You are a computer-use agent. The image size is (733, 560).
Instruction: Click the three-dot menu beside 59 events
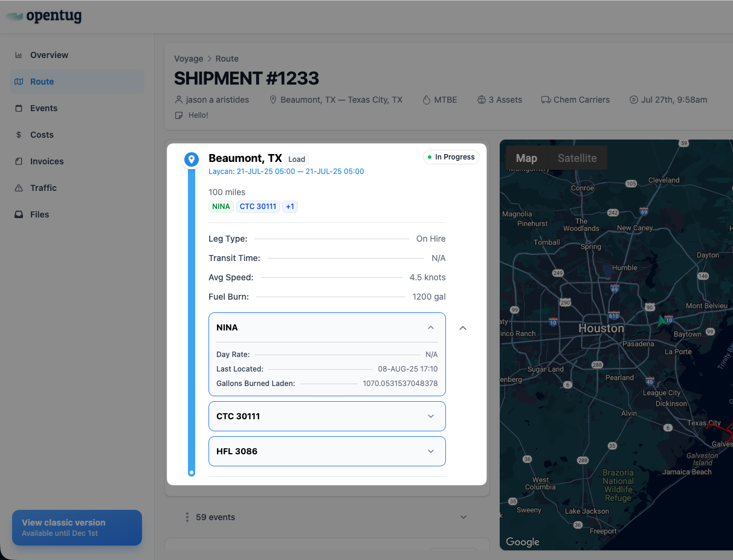(x=187, y=517)
